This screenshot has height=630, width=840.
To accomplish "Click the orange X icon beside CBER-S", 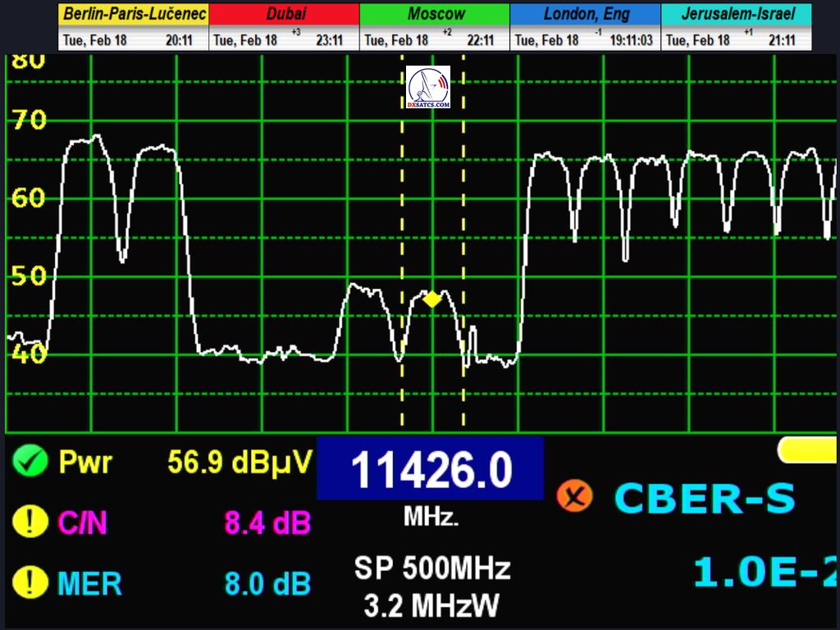I will [x=574, y=496].
